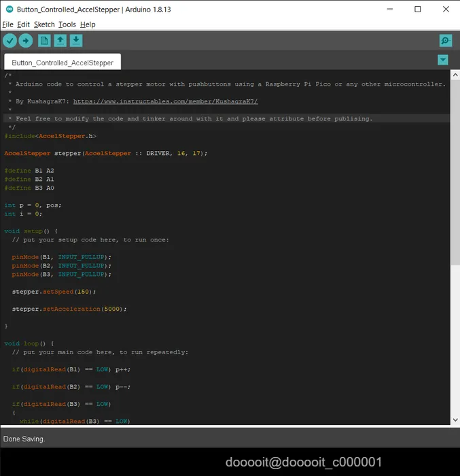Click the 'void loop() {' line
This screenshot has height=476, width=460.
click(x=29, y=343)
